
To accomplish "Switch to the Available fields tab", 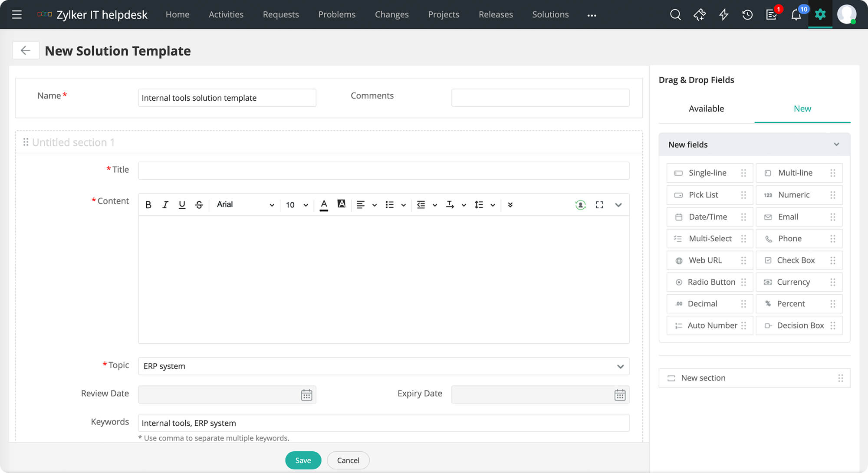I will pyautogui.click(x=706, y=108).
